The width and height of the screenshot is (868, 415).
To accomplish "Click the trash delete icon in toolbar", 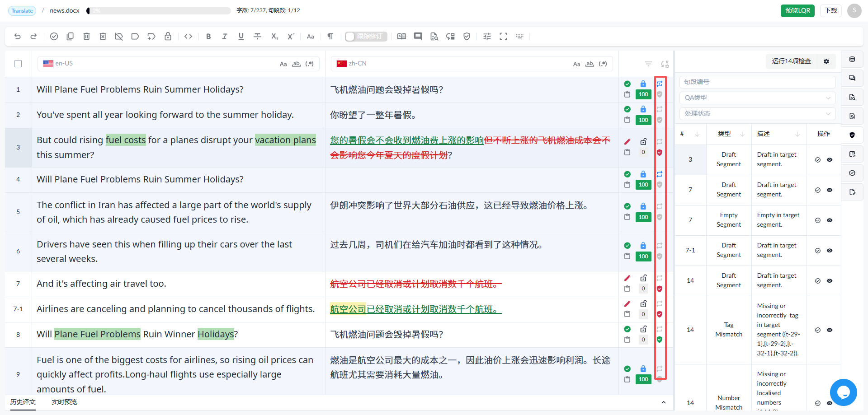I will (86, 37).
